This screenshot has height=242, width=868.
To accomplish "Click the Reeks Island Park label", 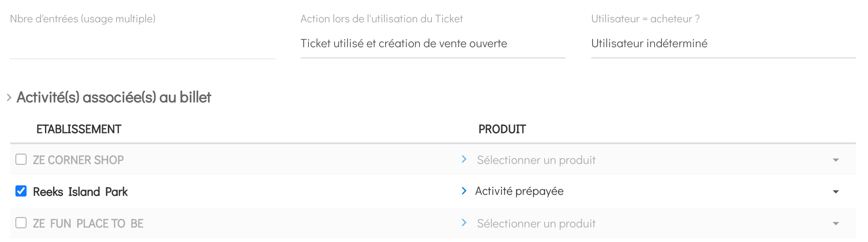I will click(x=81, y=192).
